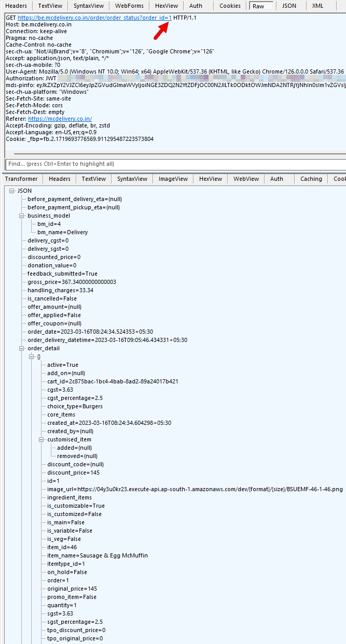346x644 pixels.
Task: Switch to the request JSON tab
Action: click(x=289, y=6)
